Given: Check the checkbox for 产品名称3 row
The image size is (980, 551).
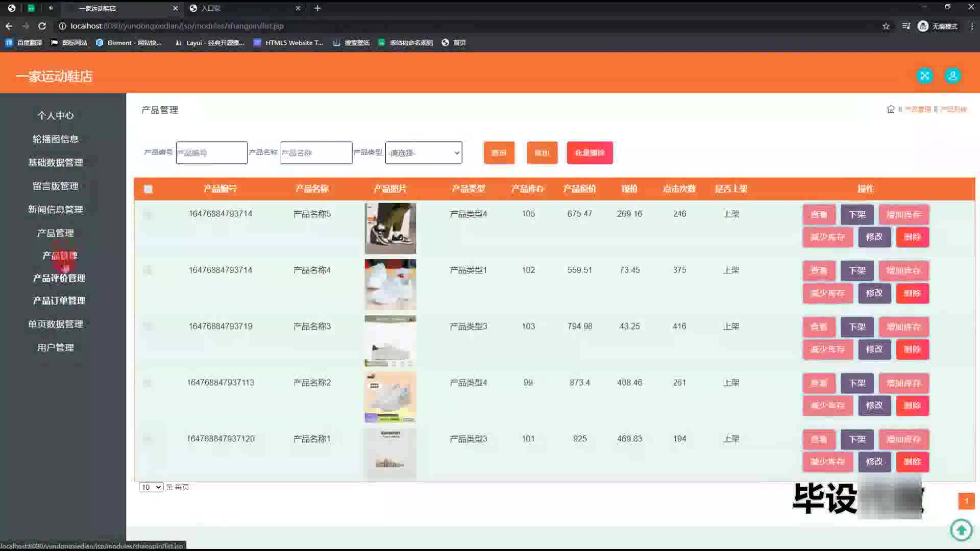Looking at the screenshot, I should pyautogui.click(x=148, y=327).
